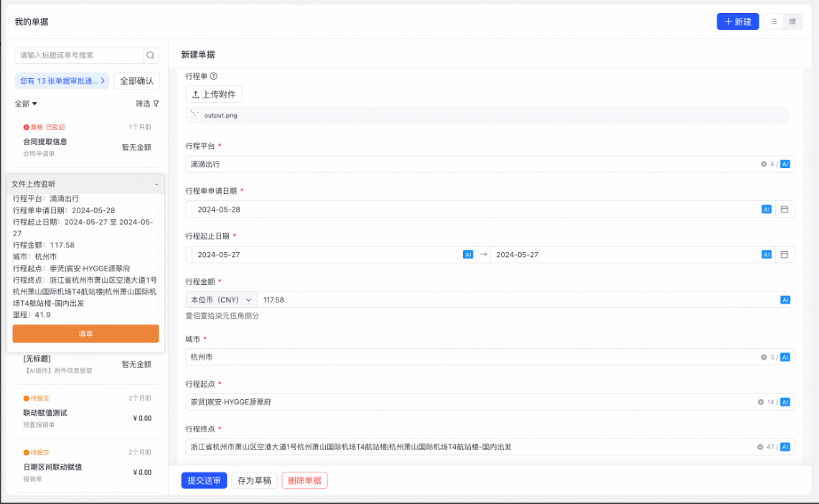Clear the 行程平台 field text

tap(764, 164)
